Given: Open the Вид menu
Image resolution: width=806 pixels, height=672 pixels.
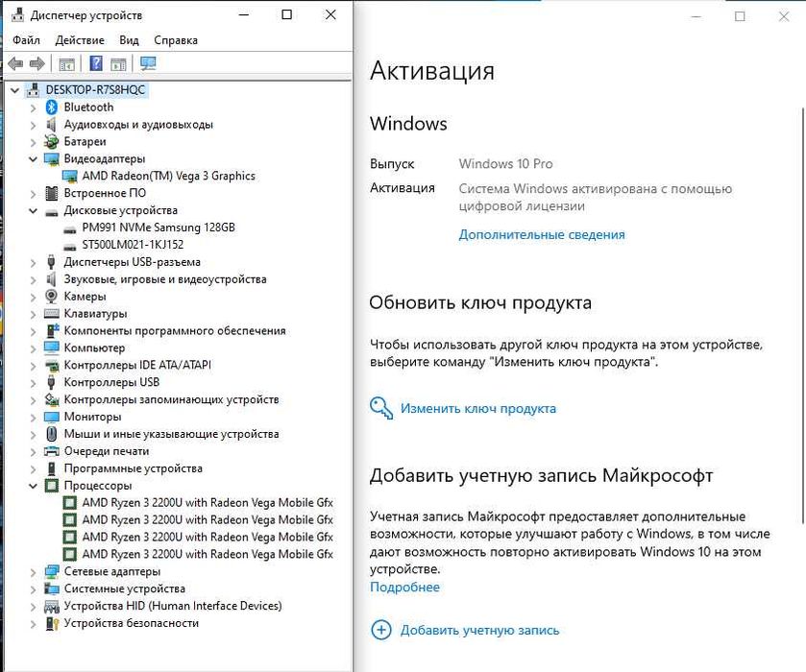Looking at the screenshot, I should point(129,40).
